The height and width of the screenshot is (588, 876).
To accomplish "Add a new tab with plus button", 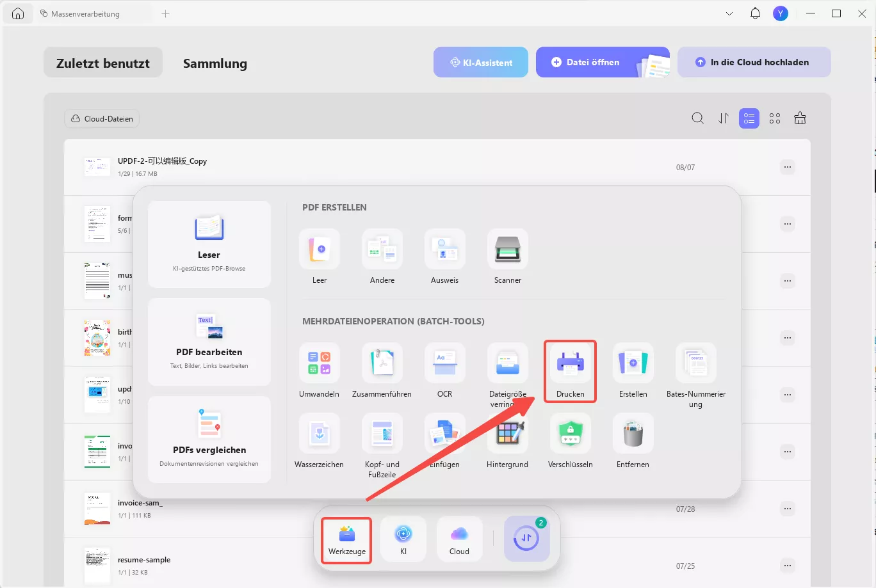I will coord(166,13).
